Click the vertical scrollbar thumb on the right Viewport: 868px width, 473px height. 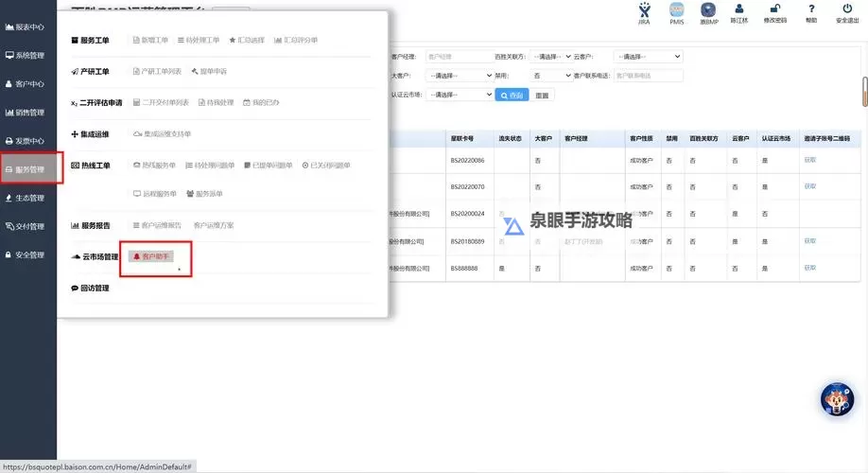864,92
